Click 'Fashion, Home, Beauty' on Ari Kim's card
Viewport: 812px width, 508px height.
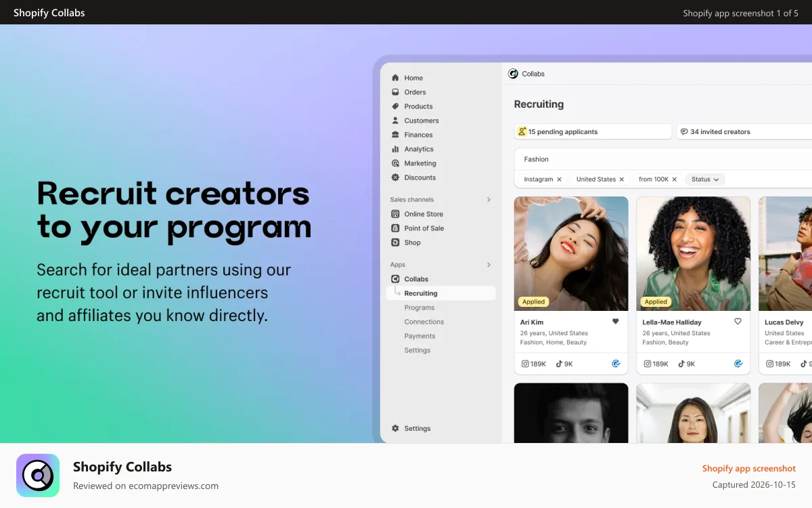554,343
